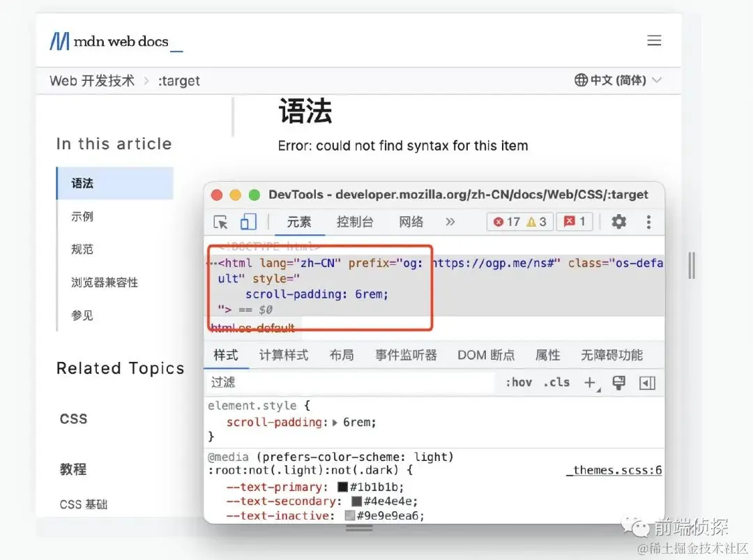Click the --text-secondary variable name

(281, 501)
